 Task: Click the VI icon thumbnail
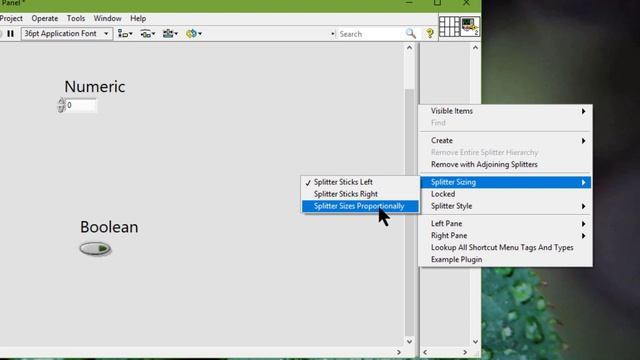click(x=470, y=27)
